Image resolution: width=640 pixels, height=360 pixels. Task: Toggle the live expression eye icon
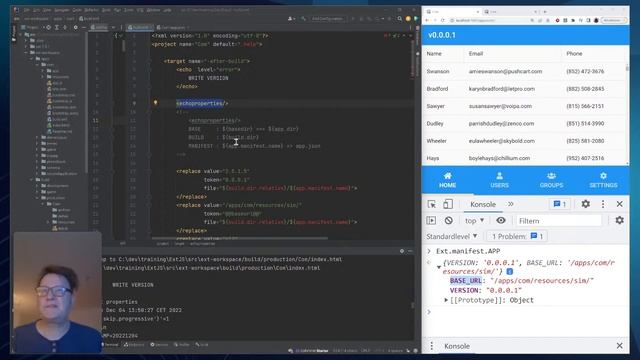(501, 220)
